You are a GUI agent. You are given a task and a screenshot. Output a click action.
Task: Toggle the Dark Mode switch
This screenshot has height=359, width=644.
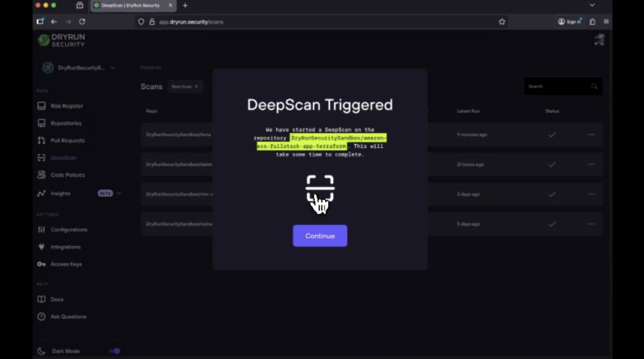click(x=115, y=351)
